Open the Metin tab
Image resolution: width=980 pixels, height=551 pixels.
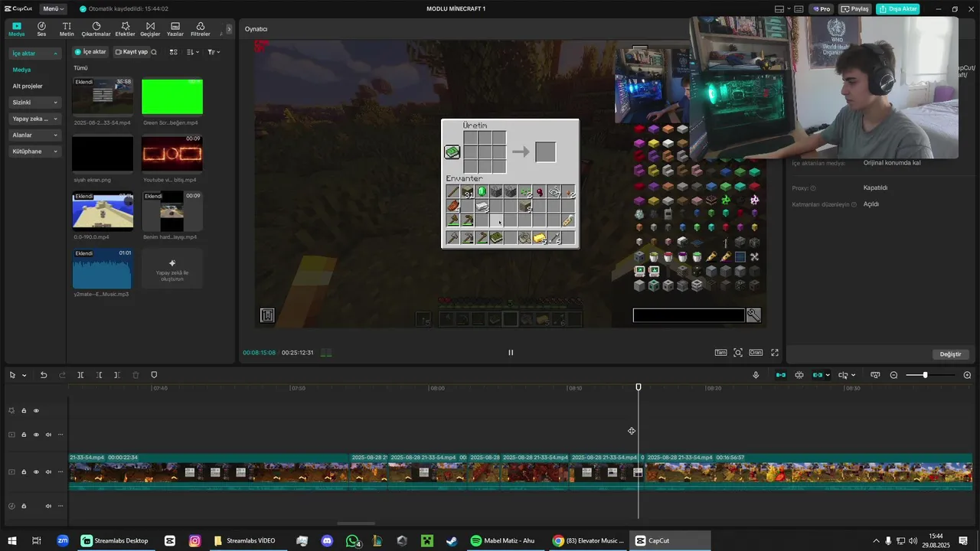67,29
